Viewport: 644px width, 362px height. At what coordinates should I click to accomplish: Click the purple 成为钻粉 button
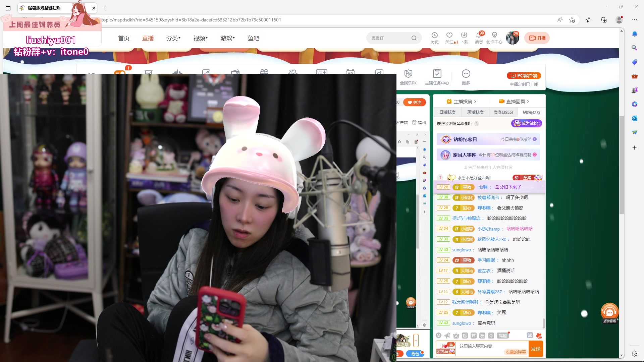[x=526, y=123]
